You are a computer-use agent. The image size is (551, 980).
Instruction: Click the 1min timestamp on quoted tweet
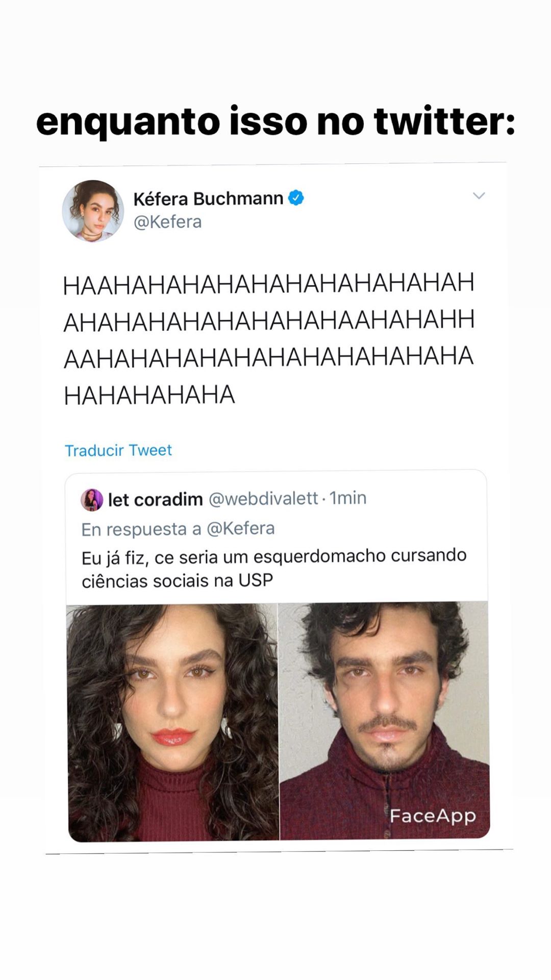(348, 498)
